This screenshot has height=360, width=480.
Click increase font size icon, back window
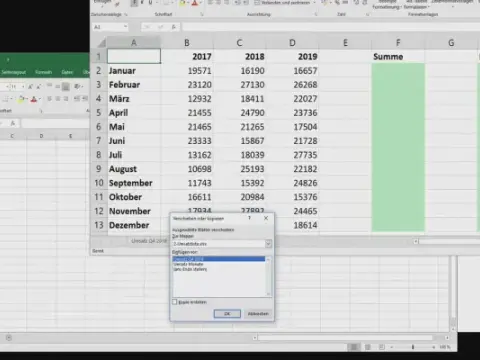coord(30,87)
